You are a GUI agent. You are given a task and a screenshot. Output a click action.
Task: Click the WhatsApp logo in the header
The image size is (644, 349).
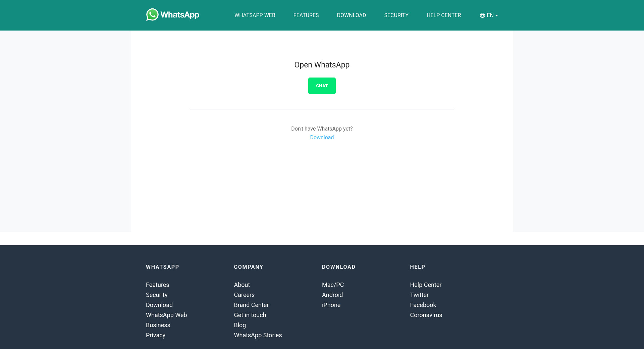click(x=173, y=15)
